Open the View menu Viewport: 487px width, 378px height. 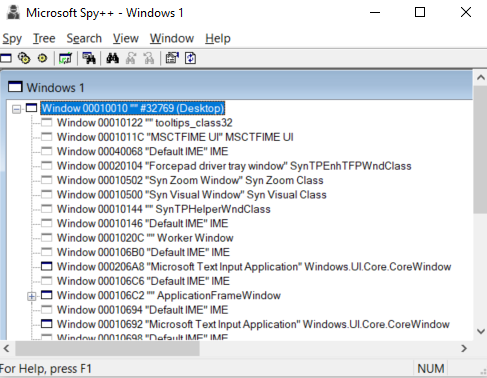click(125, 38)
